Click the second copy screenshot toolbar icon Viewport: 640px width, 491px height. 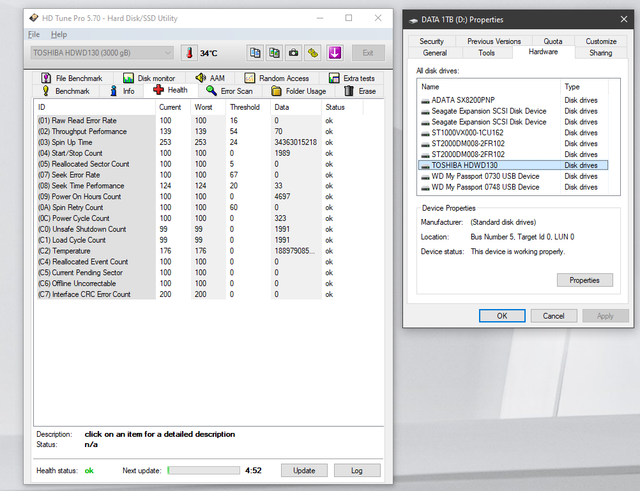274,53
